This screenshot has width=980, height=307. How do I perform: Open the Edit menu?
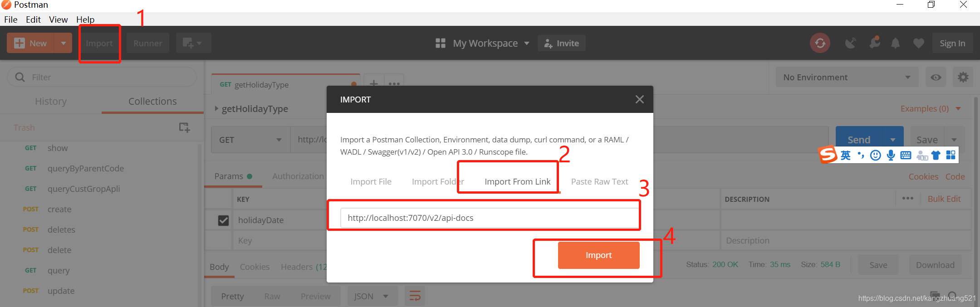33,19
